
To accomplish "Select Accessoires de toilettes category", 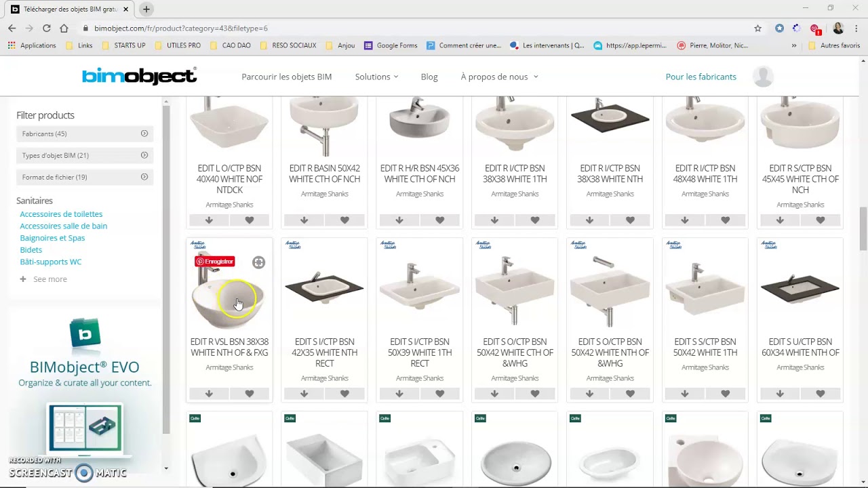I will click(x=61, y=214).
